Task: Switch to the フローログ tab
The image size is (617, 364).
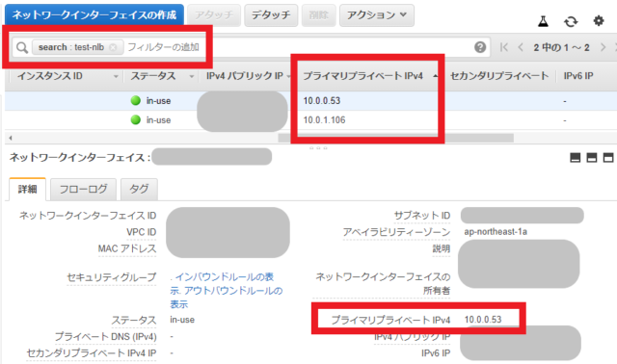Action: 83,189
